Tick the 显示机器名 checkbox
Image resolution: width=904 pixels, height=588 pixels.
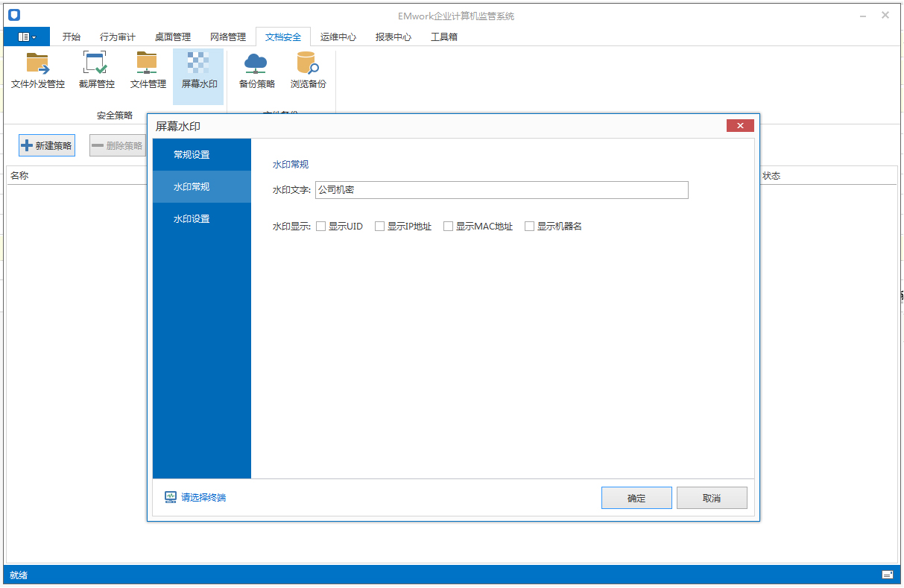530,227
